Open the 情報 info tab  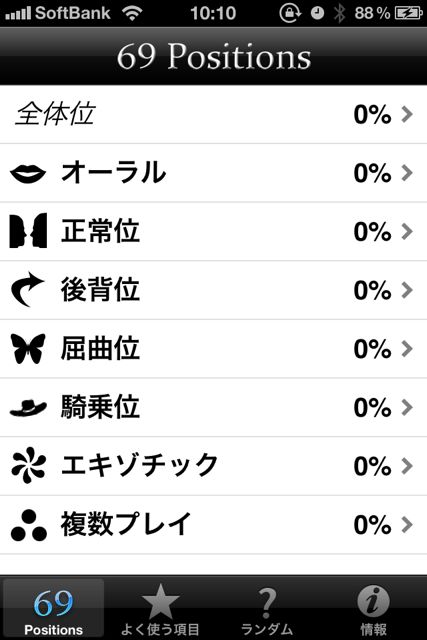[x=373, y=609]
